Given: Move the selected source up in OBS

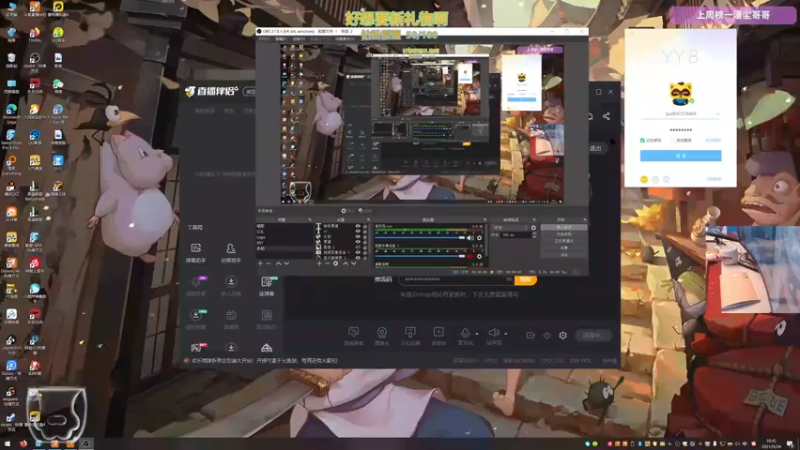Looking at the screenshot, I should click(345, 263).
